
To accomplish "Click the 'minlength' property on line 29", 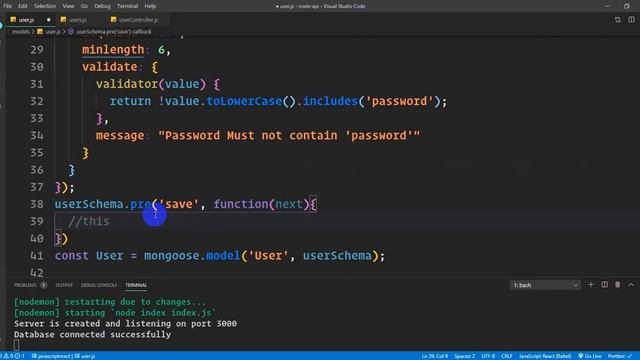I will point(113,50).
